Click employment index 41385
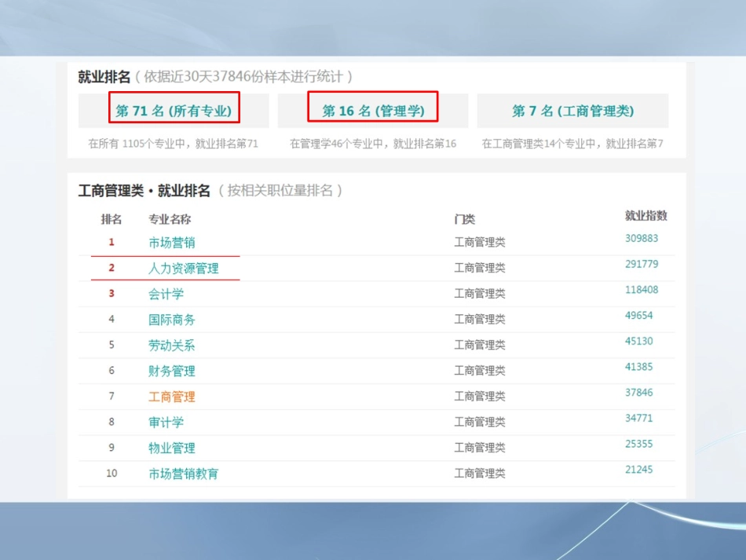 [638, 367]
